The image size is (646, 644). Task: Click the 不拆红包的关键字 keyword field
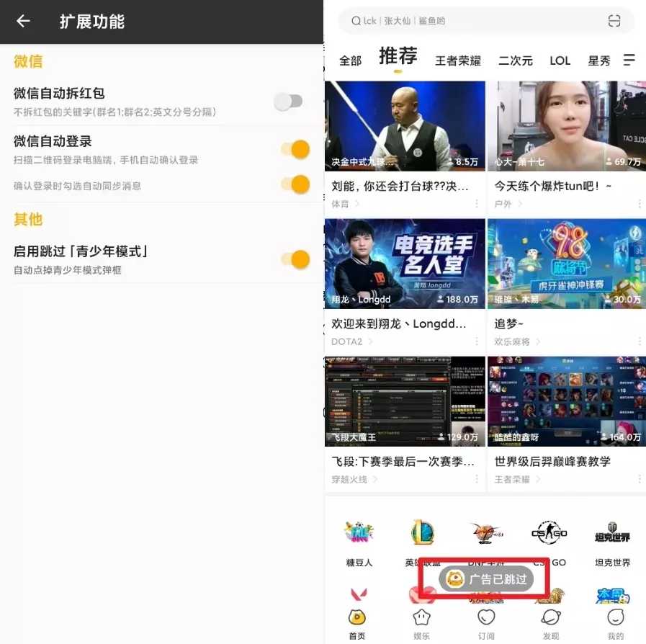(x=115, y=112)
